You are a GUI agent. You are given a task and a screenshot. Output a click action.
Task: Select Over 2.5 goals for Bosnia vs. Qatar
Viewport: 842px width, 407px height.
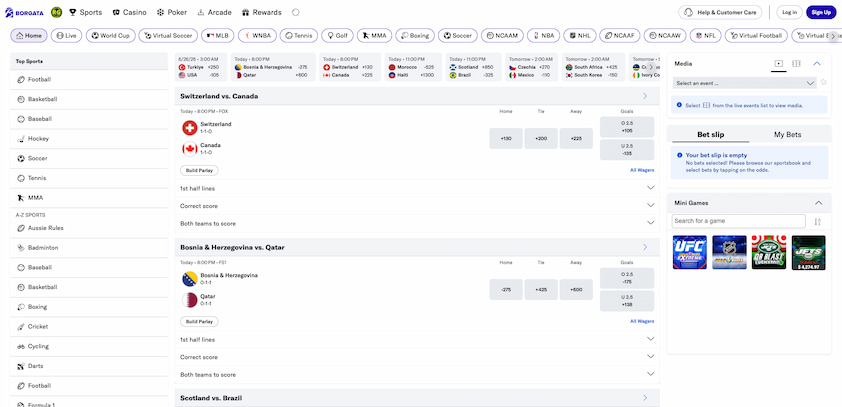click(627, 278)
